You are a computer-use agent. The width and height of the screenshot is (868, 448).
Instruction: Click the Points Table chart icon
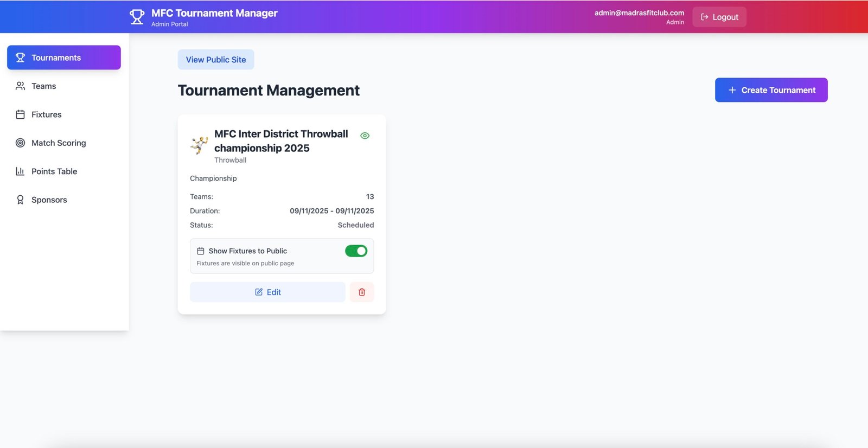pyautogui.click(x=20, y=171)
